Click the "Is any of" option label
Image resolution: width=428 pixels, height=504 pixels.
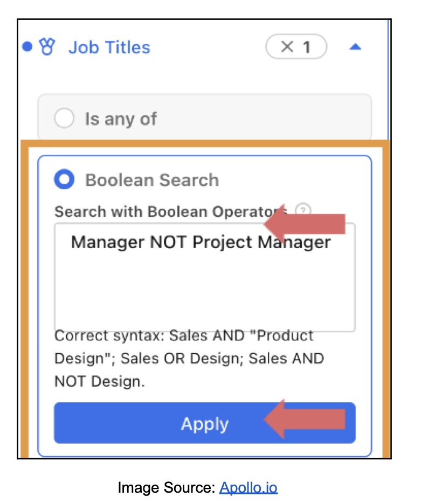[120, 118]
